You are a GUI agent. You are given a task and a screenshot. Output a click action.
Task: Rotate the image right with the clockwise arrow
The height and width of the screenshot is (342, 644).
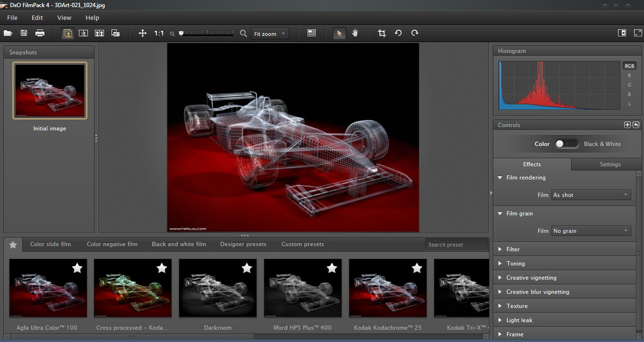click(x=415, y=33)
